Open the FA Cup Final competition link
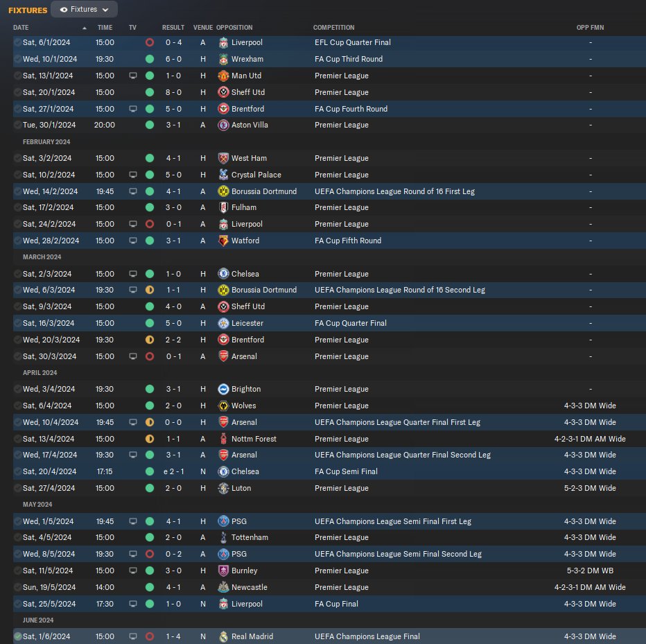646x644 pixels. [336, 604]
